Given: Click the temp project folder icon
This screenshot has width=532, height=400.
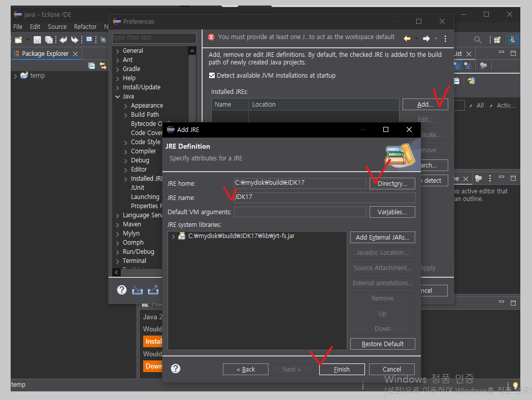Looking at the screenshot, I should 24,75.
